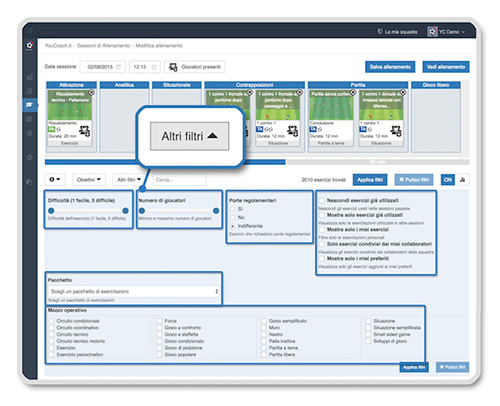Image resolution: width=500 pixels, height=406 pixels.
Task: Open the Altri filtri dropdown
Action: point(129,180)
